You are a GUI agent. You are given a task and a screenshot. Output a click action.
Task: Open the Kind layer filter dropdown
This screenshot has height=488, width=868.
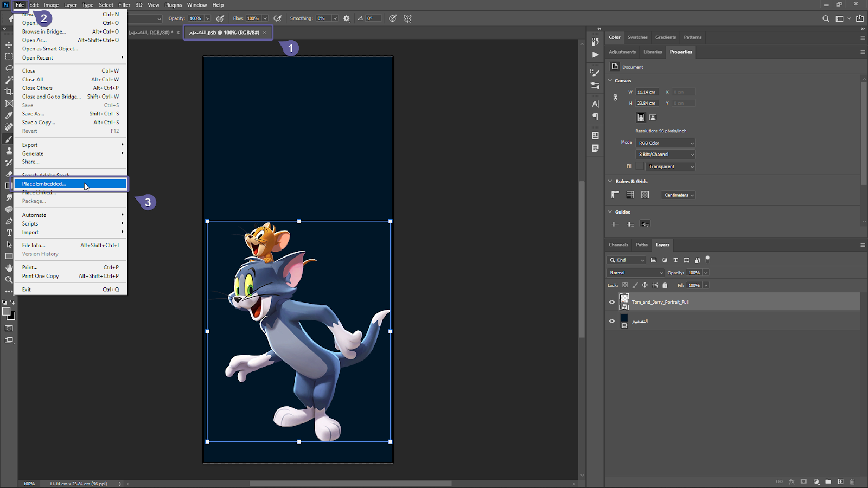point(627,260)
